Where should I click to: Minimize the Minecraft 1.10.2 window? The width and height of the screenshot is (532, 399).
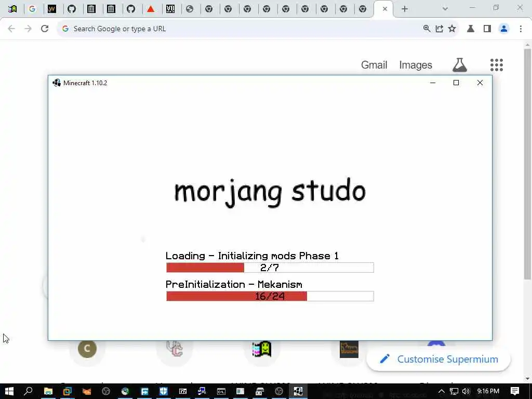[x=433, y=83]
